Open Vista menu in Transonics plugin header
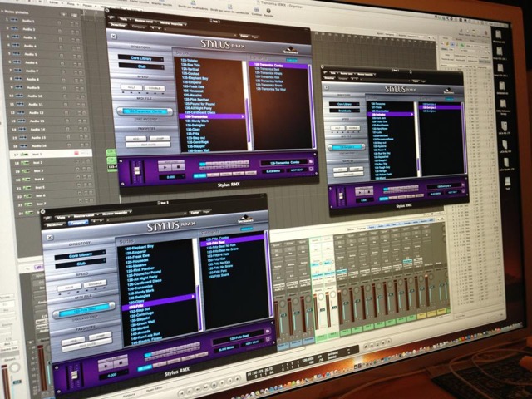 (124, 20)
